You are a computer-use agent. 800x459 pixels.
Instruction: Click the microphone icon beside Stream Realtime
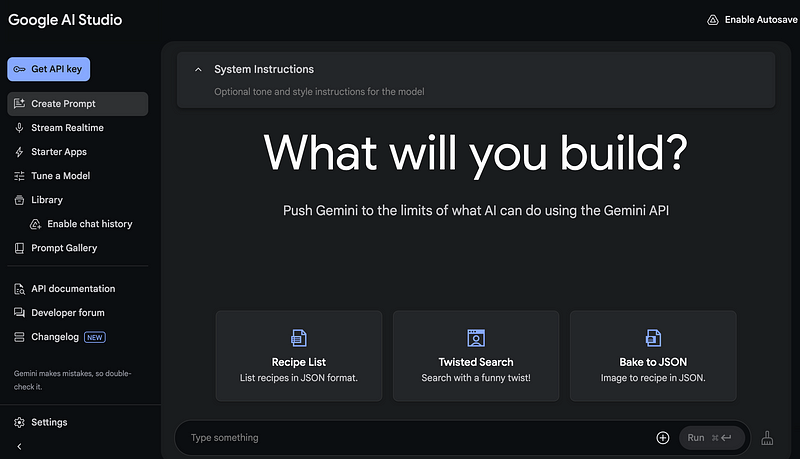point(19,128)
